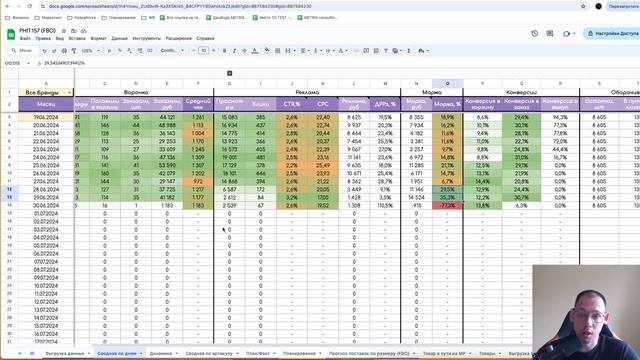Open the Формат menu

pos(98,38)
